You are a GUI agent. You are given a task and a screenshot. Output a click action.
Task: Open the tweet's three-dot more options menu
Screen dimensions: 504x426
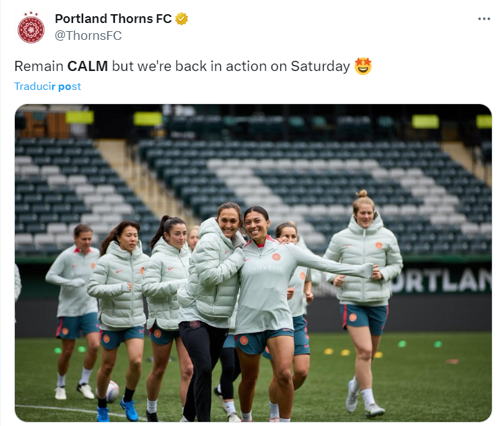click(x=484, y=19)
